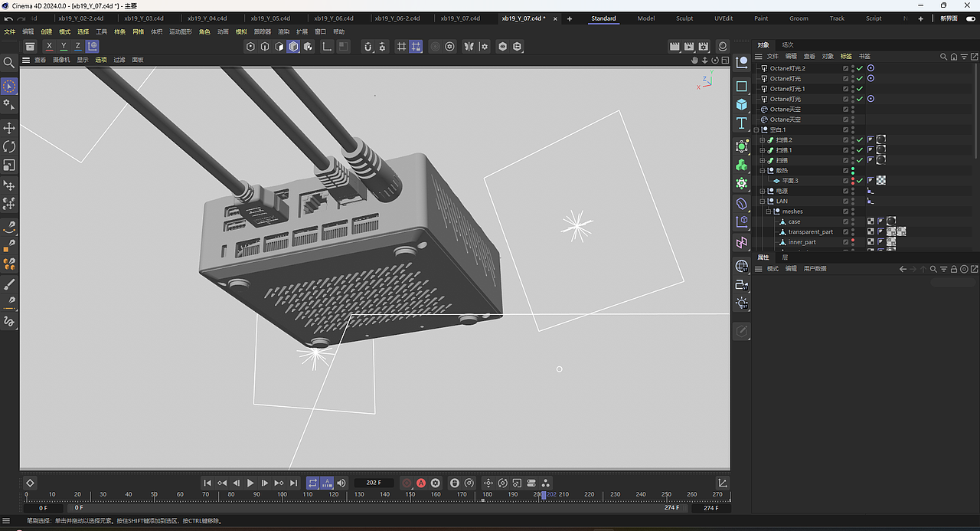980x531 pixels.
Task: Toggle Y axis lock
Action: 64,47
